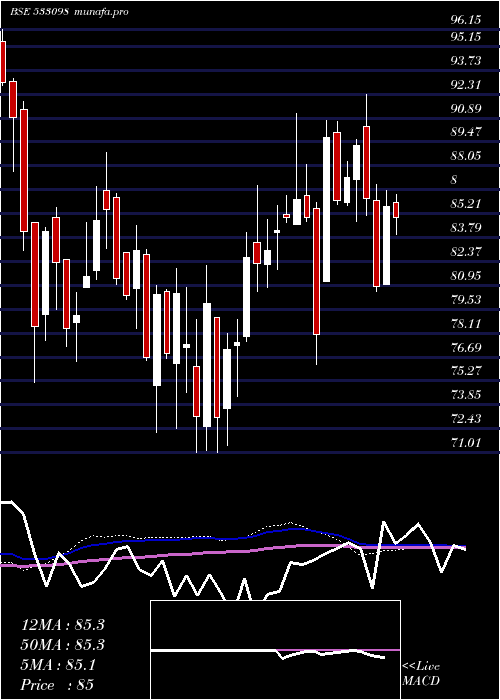The image size is (500, 700).
Task: Choose the 80.95 price level label
Action: point(466,275)
